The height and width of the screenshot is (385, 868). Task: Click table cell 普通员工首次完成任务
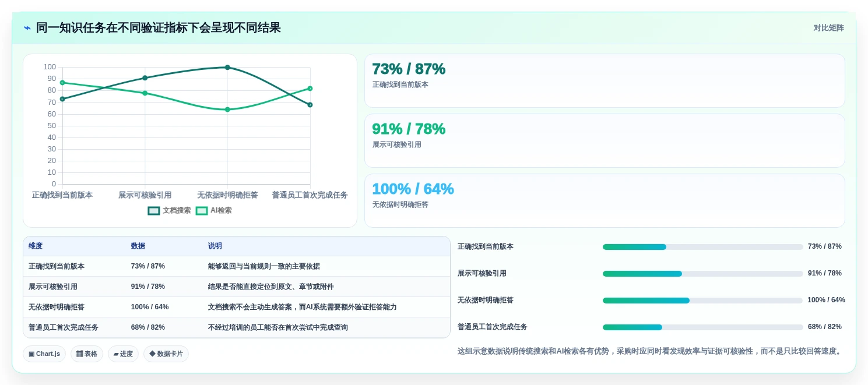click(64, 327)
